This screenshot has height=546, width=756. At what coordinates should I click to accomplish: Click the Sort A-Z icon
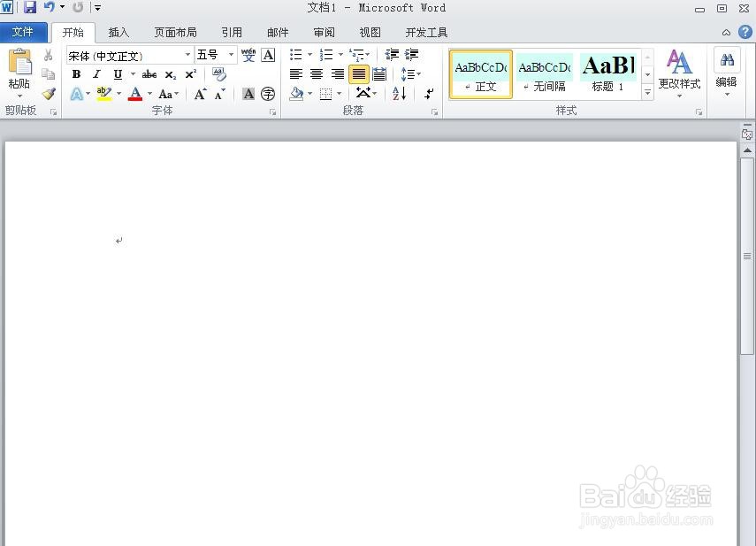tap(399, 94)
